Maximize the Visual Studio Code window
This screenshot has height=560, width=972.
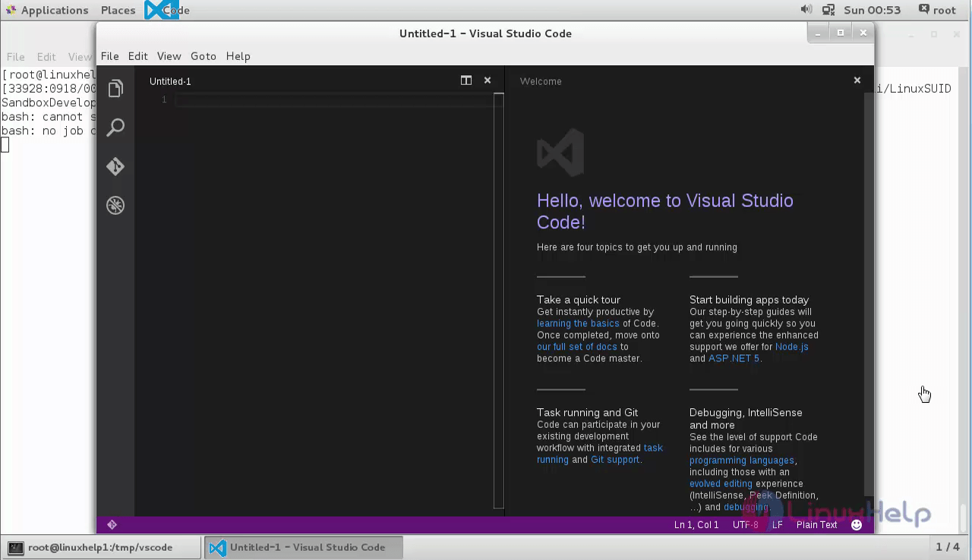click(841, 33)
